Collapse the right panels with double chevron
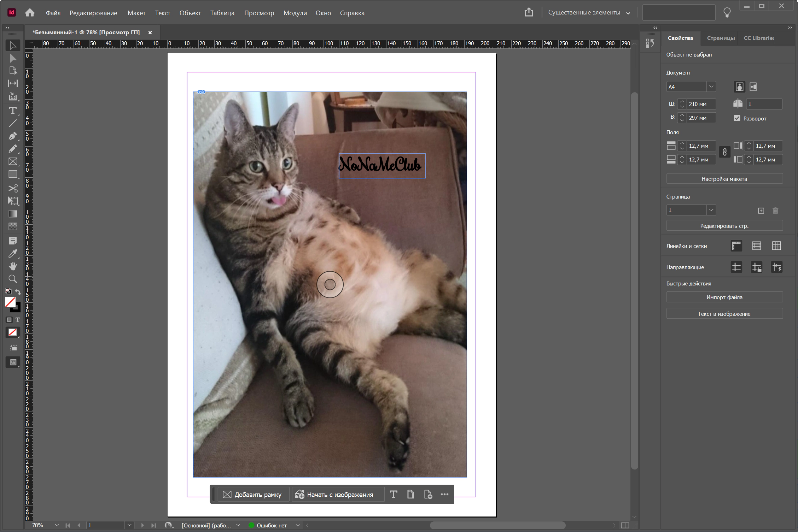 [x=790, y=28]
